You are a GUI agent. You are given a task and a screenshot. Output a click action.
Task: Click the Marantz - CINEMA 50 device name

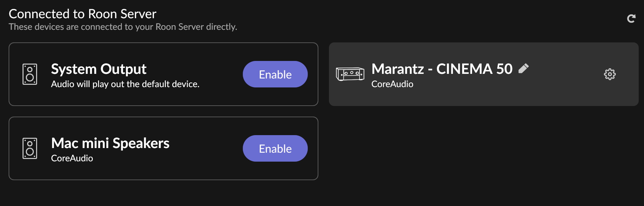[x=442, y=69]
